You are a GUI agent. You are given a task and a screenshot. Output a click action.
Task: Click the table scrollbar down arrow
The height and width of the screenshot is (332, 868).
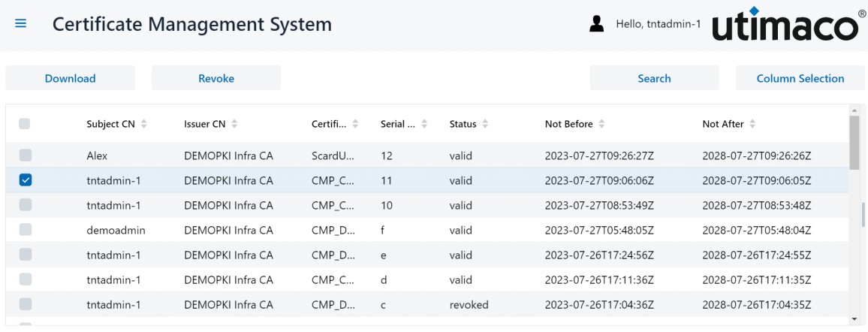coord(854,320)
